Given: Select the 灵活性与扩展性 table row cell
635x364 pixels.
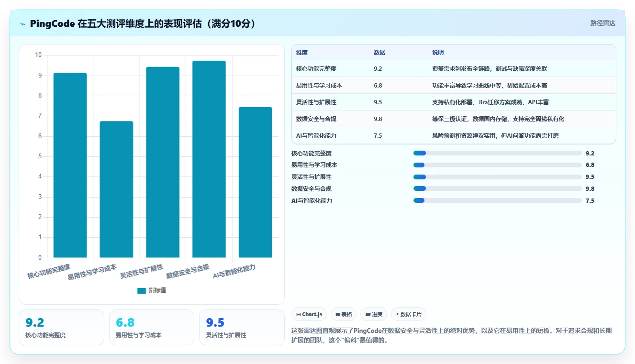Looking at the screenshot, I should point(316,102).
